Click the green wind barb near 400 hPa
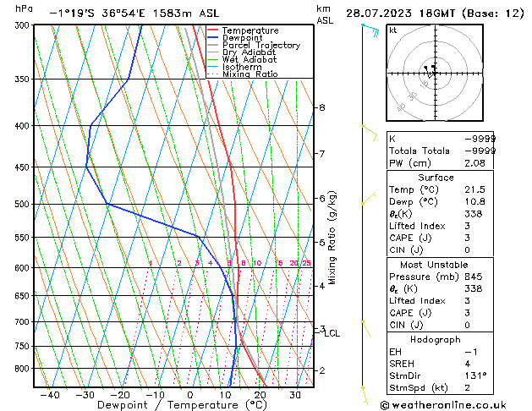This screenshot has width=532, height=411. tap(369, 129)
